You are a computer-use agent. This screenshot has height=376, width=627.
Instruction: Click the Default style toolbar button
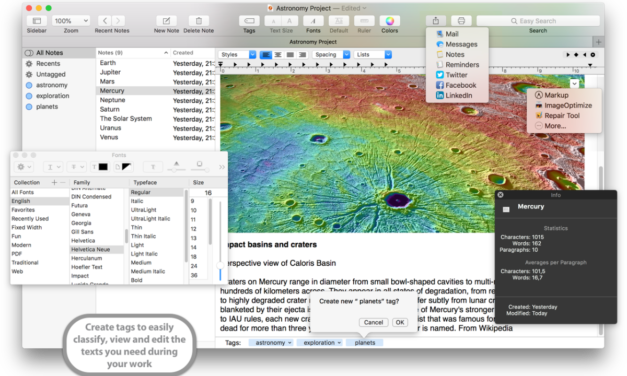(339, 21)
